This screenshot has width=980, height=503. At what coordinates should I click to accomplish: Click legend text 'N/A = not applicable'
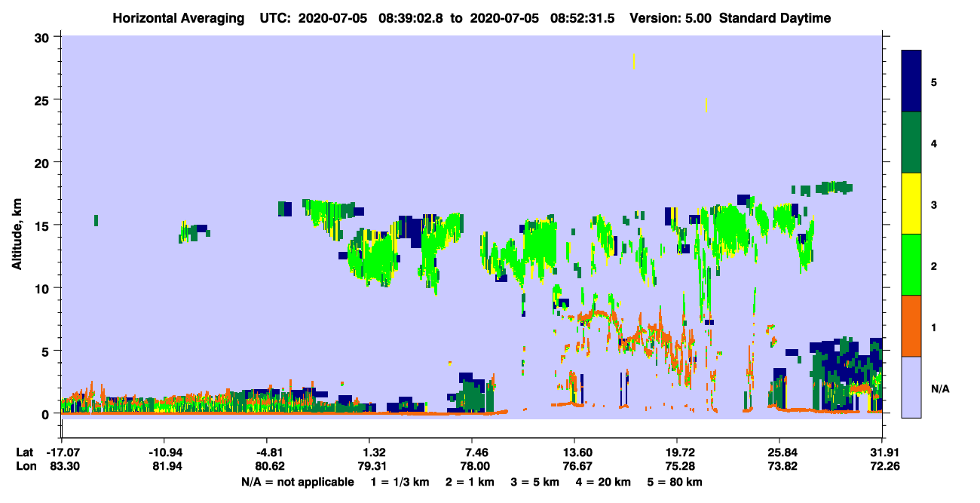click(x=297, y=482)
